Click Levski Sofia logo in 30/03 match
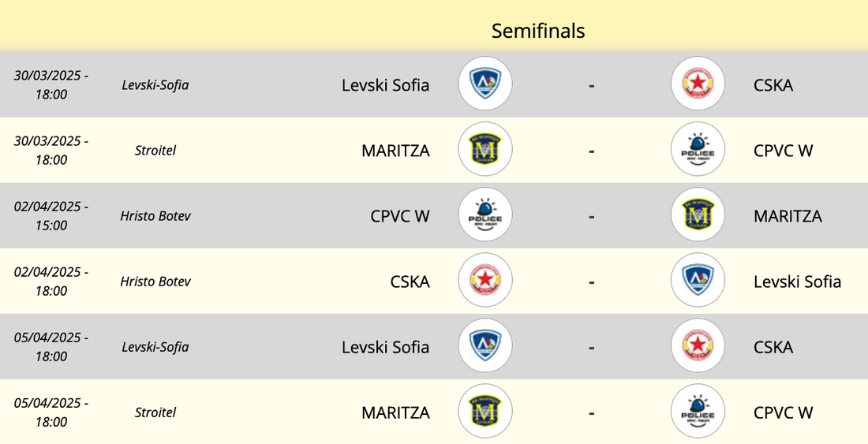This screenshot has height=444, width=868. pos(485,84)
